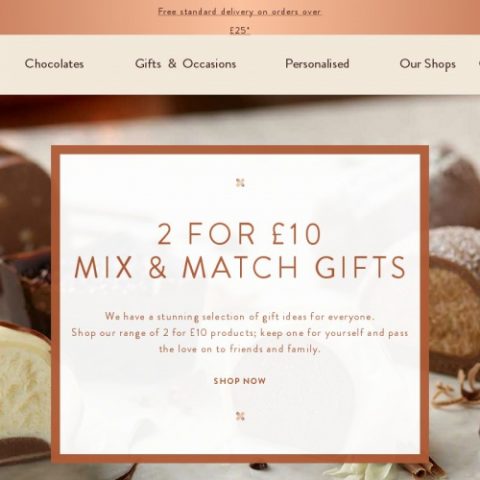Click the cut-off menu item after Our Shops

479,64
